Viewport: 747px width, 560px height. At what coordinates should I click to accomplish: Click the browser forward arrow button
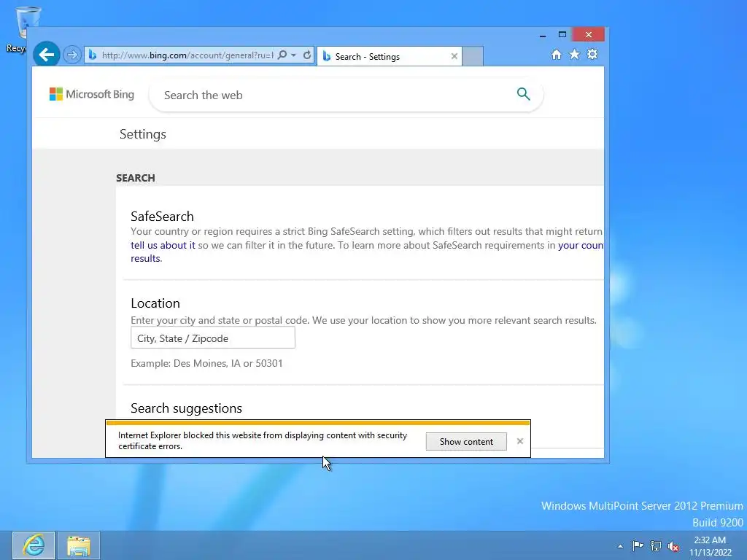pyautogui.click(x=72, y=55)
